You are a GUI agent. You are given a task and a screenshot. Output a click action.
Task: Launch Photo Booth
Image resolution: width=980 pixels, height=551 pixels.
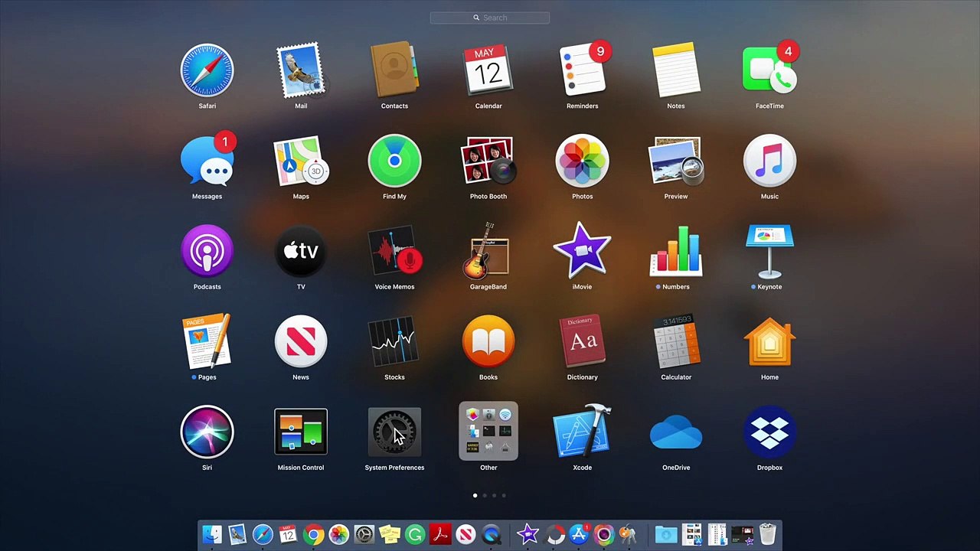[x=488, y=161]
